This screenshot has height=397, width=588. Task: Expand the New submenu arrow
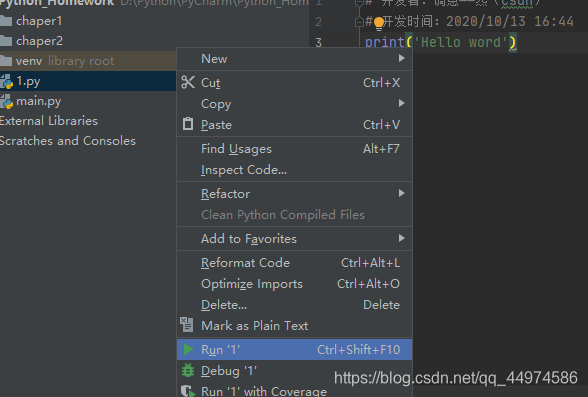click(402, 58)
